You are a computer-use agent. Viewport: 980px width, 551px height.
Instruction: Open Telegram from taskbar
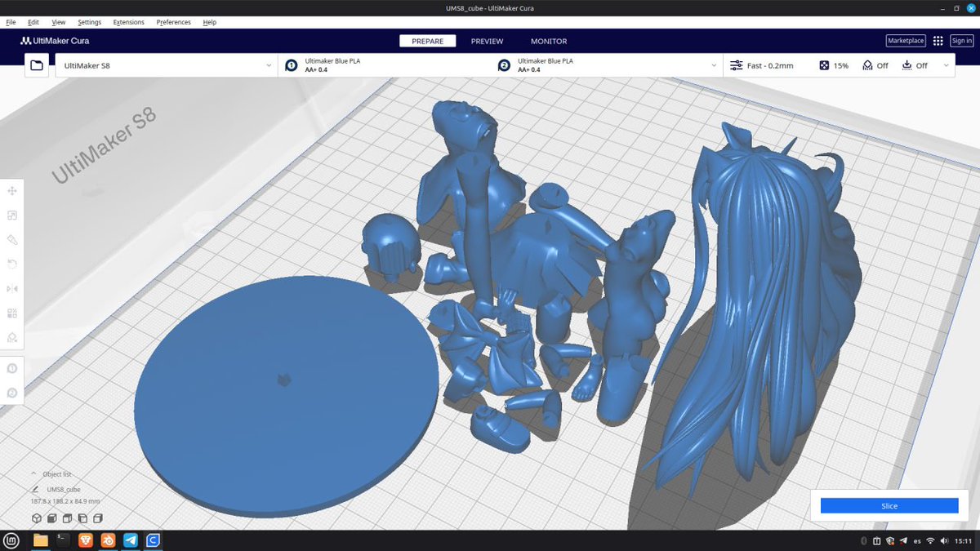pyautogui.click(x=131, y=540)
